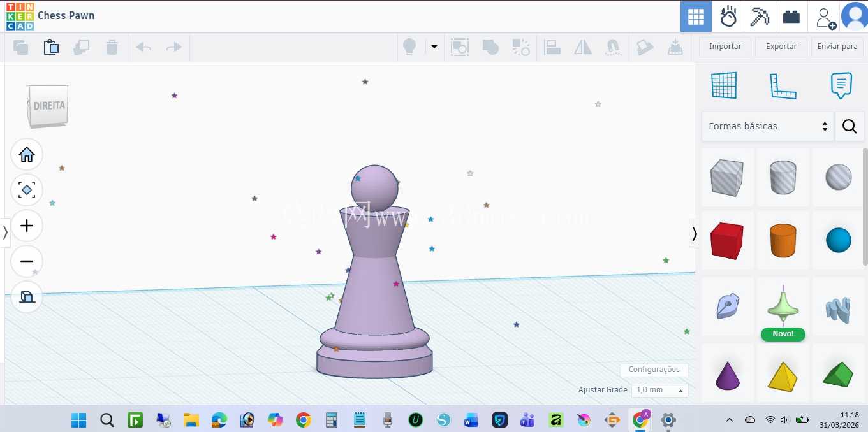Screen dimensions: 868x432
Task: Open File Explorer from the taskbar
Action: click(191, 420)
